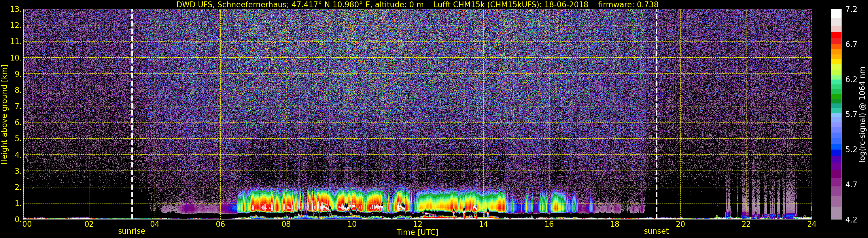Click the white dashed sunset marker line

tap(657, 114)
